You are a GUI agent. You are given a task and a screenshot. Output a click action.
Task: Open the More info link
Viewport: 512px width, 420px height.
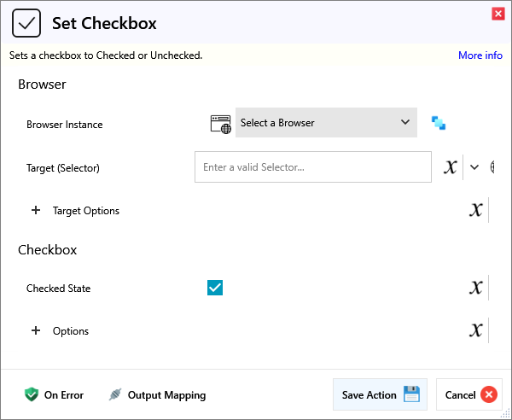480,55
